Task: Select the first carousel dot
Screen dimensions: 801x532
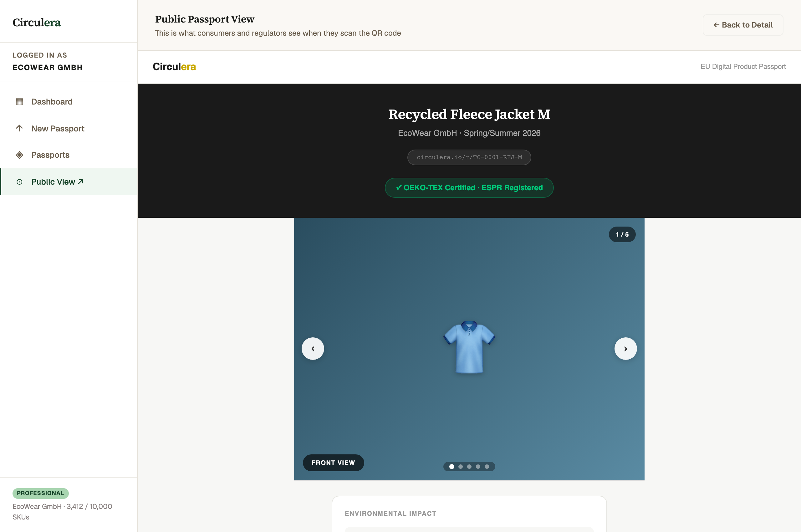Action: [452, 467]
